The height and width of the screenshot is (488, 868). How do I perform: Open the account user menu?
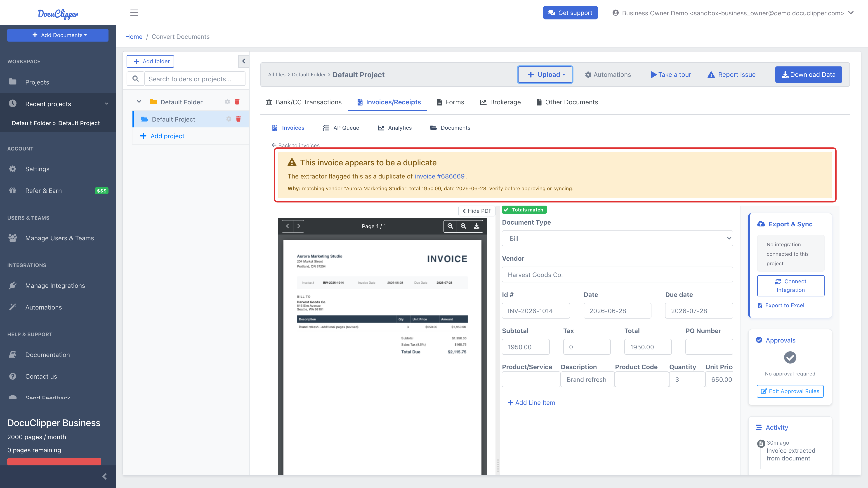pyautogui.click(x=733, y=13)
